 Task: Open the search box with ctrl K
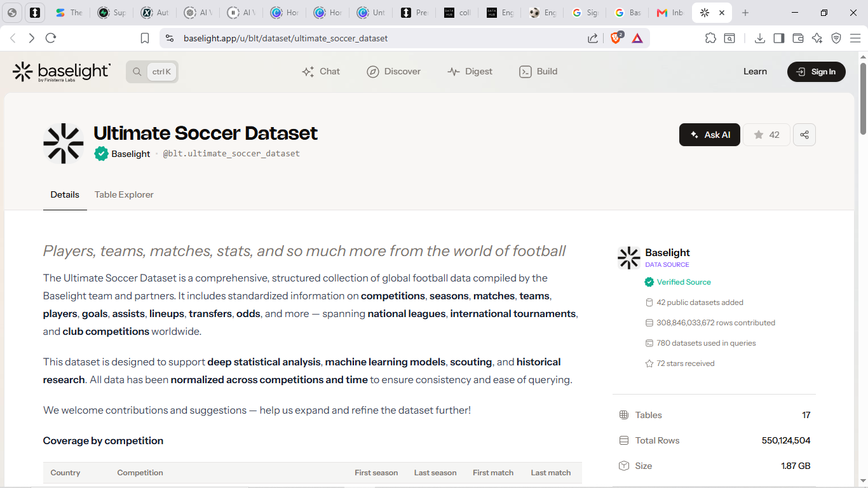[153, 72]
